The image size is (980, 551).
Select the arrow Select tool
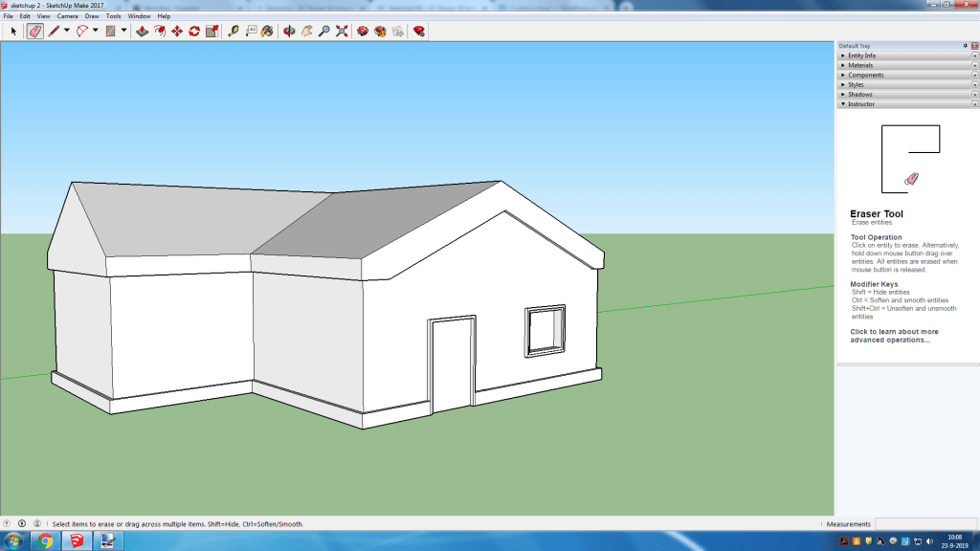tap(13, 31)
